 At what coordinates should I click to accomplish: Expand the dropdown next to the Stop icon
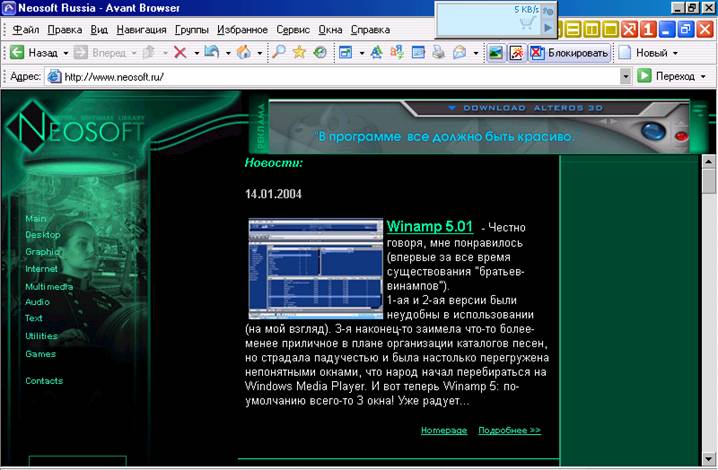[196, 53]
